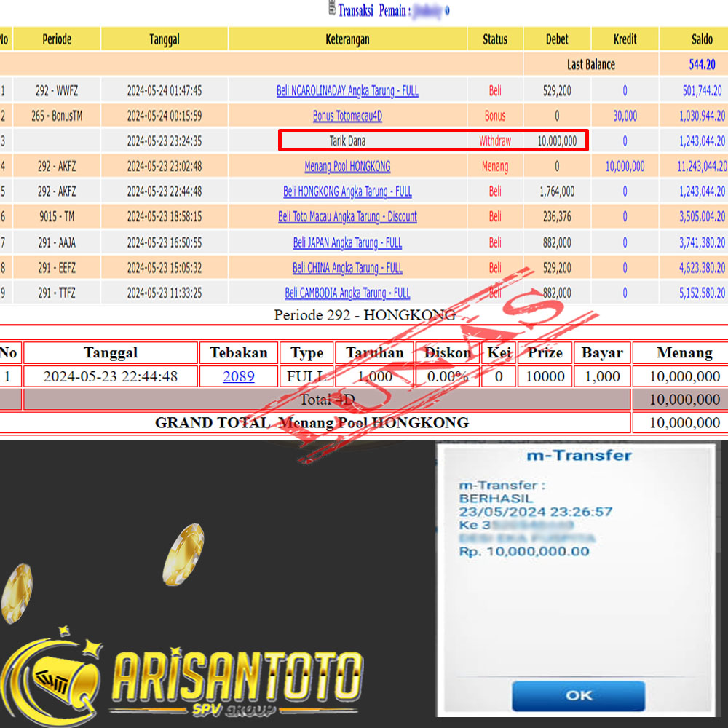Open the Menang Pool HONGKONG link

(347, 166)
